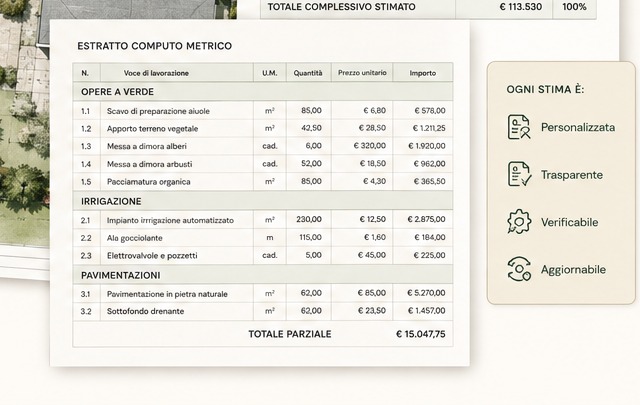The height and width of the screenshot is (405, 640).
Task: Click row number 1.1
Action: point(85,111)
